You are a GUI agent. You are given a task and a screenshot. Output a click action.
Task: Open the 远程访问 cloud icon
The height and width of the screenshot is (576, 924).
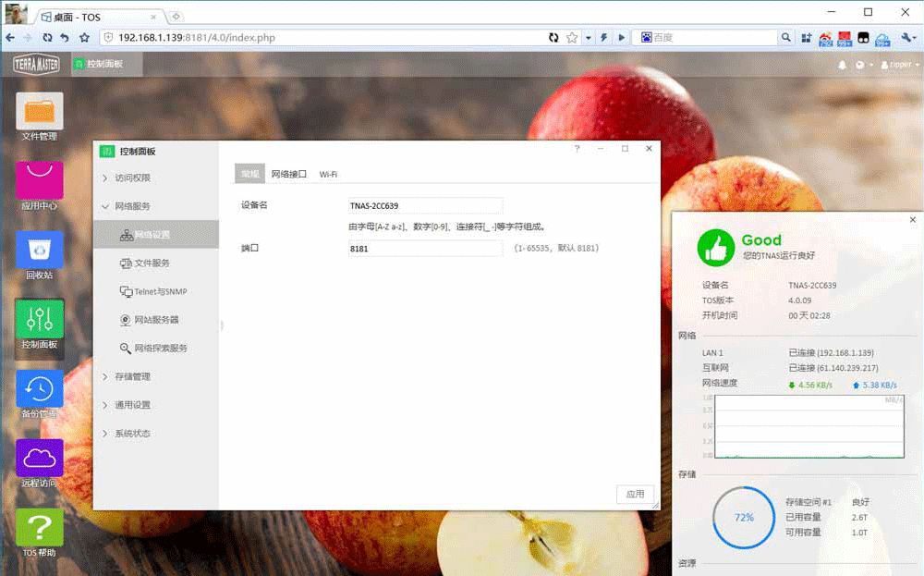click(40, 459)
